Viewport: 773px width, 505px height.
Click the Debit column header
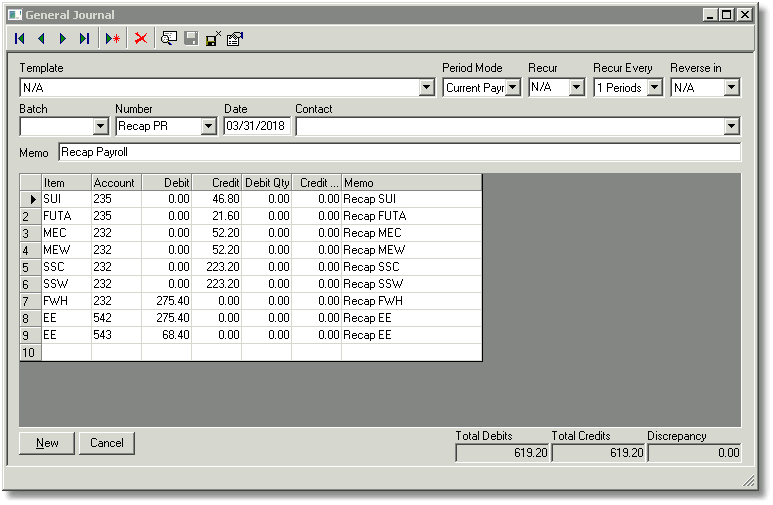tap(167, 182)
